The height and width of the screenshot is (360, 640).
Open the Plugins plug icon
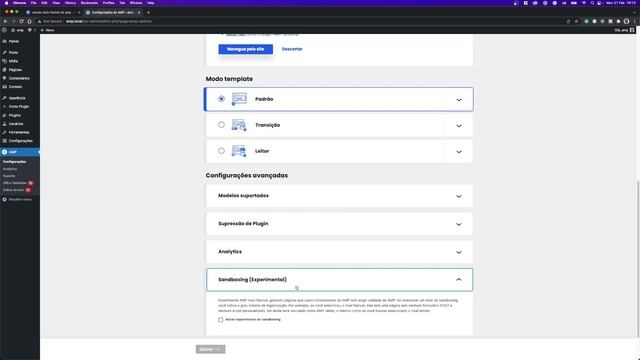click(4, 115)
